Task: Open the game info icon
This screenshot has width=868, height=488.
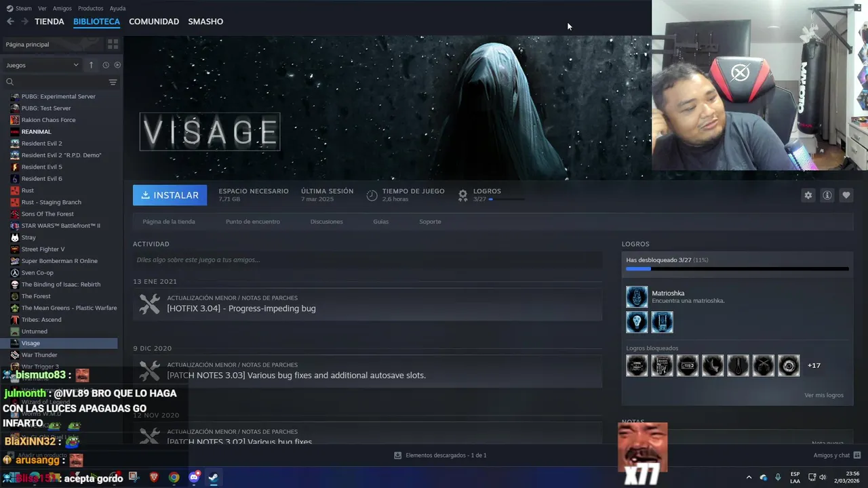Action: tap(827, 195)
